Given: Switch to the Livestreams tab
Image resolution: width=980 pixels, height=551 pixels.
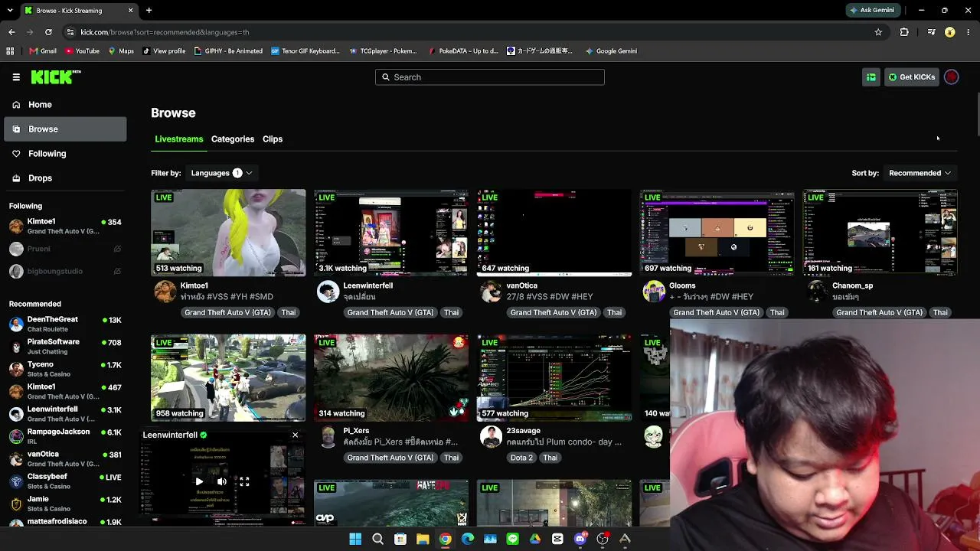Looking at the screenshot, I should 178,139.
